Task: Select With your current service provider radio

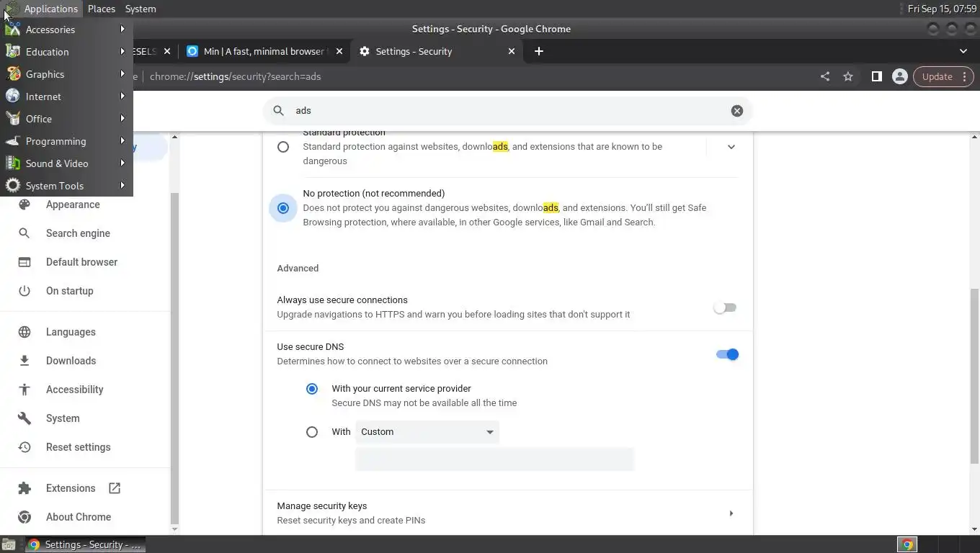Action: point(312,389)
